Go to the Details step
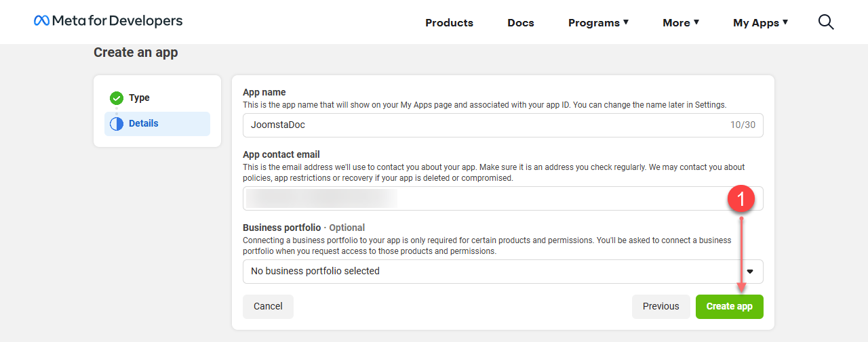Image resolution: width=868 pixels, height=342 pixels. click(157, 124)
